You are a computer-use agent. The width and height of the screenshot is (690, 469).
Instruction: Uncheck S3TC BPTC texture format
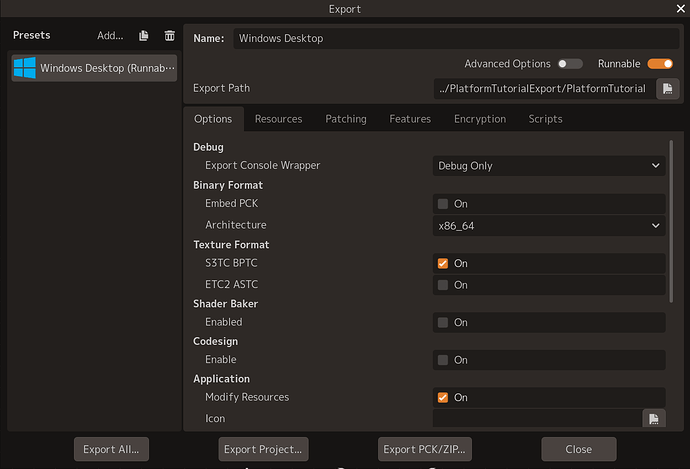443,263
